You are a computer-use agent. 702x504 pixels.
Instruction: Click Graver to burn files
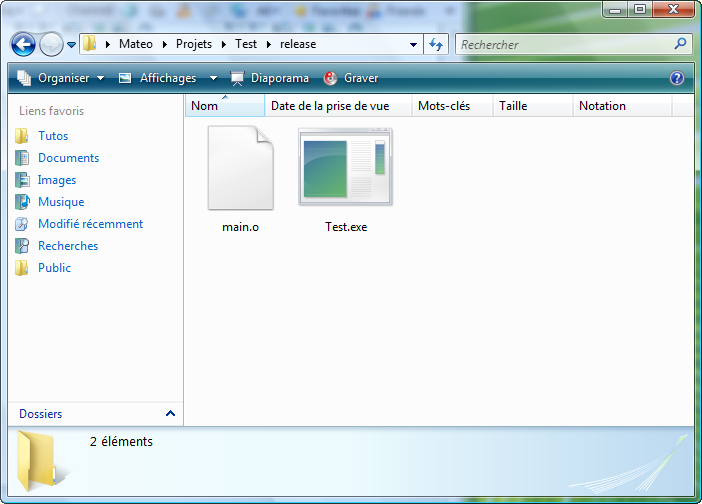click(x=351, y=78)
